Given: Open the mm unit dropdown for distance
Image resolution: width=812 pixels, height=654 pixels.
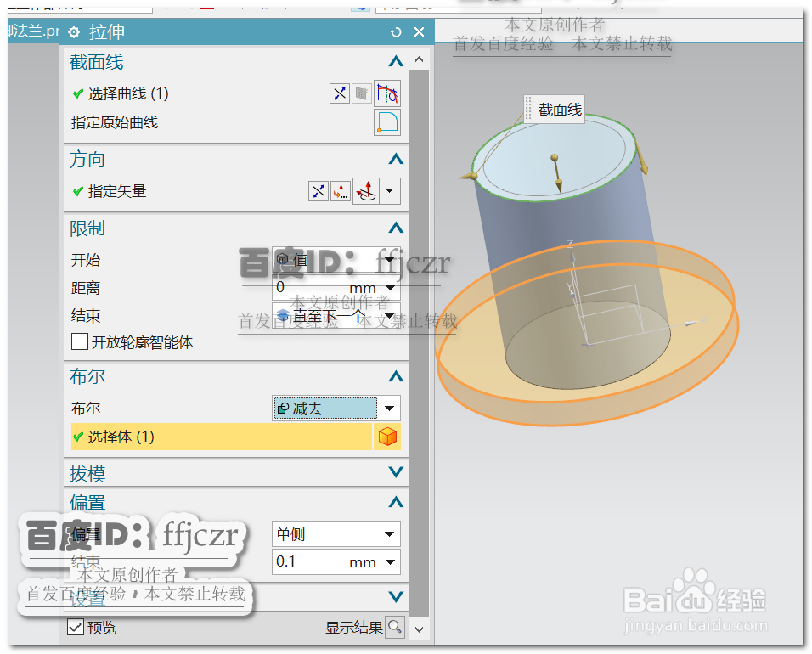Looking at the screenshot, I should click(x=391, y=287).
